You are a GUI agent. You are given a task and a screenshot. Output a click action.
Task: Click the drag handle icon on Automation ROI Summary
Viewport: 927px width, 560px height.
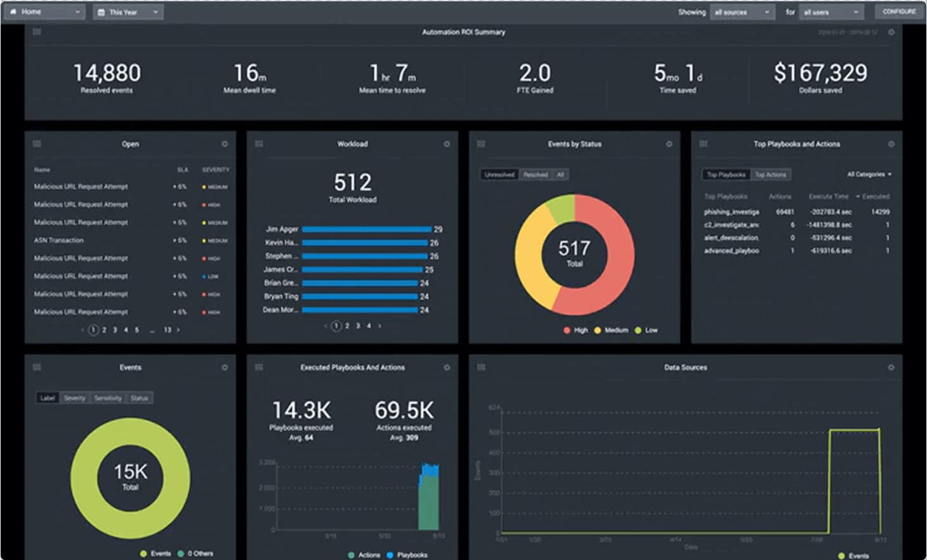click(37, 32)
